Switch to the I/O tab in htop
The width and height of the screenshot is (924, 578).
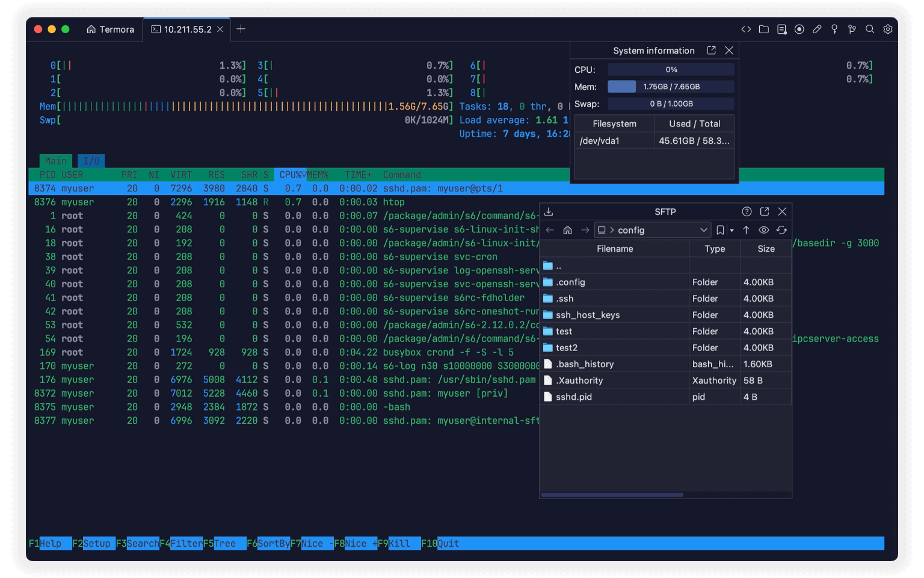91,161
